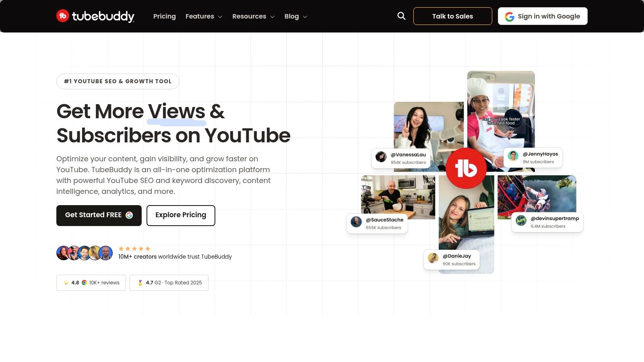Click '6.4M subscribers' text

[548, 226]
